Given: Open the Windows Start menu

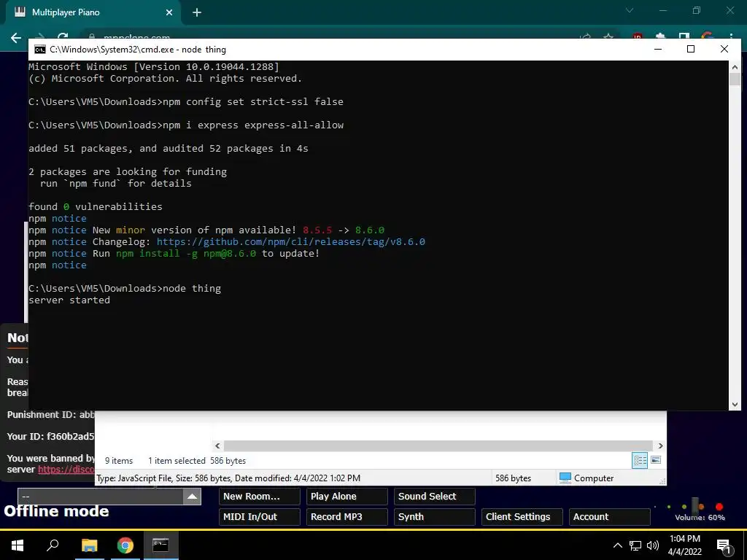Looking at the screenshot, I should (x=18, y=545).
